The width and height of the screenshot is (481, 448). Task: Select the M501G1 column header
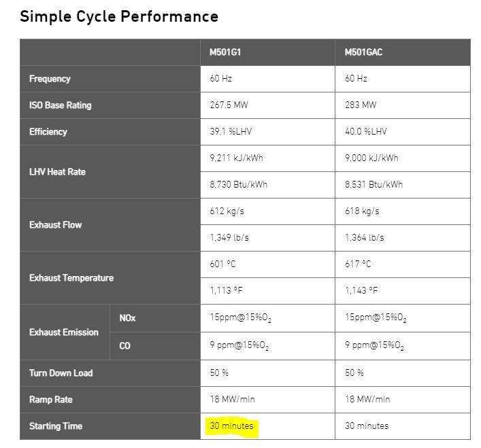267,52
